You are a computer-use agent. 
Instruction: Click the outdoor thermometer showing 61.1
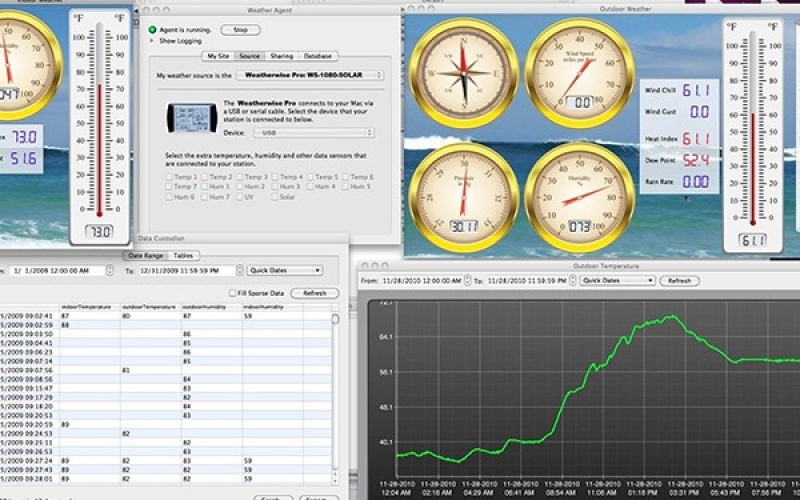coord(753,130)
